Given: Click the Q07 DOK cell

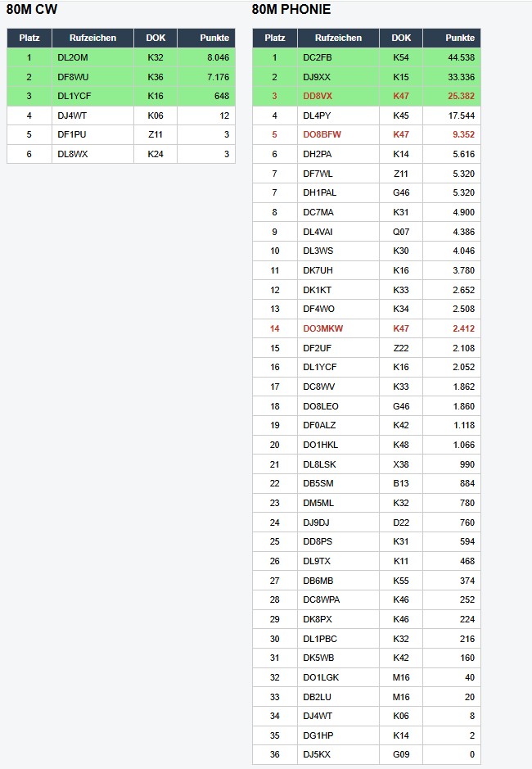Looking at the screenshot, I should (x=401, y=232).
